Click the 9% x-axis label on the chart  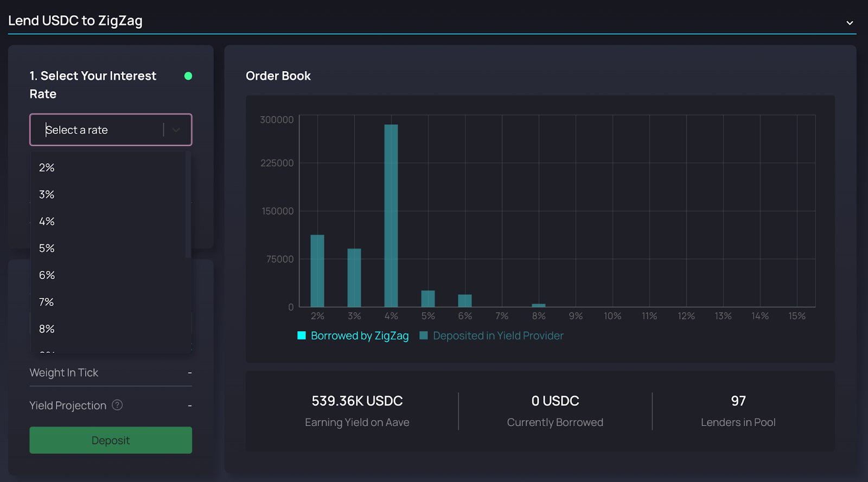(x=576, y=316)
